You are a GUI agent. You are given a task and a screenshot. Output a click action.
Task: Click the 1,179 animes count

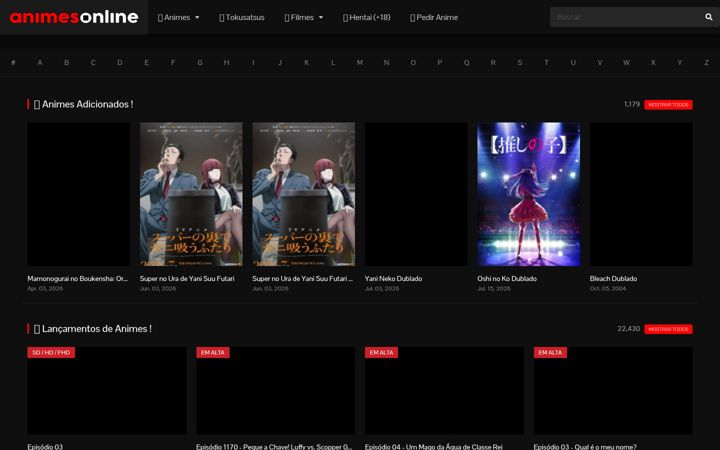[632, 104]
